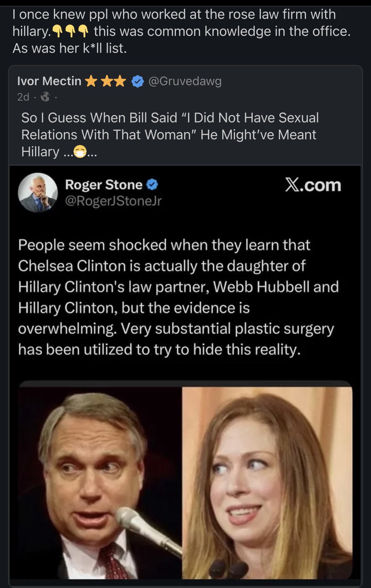The width and height of the screenshot is (371, 588).
Task: Open the @Gruvedawg handle
Action: tap(185, 81)
